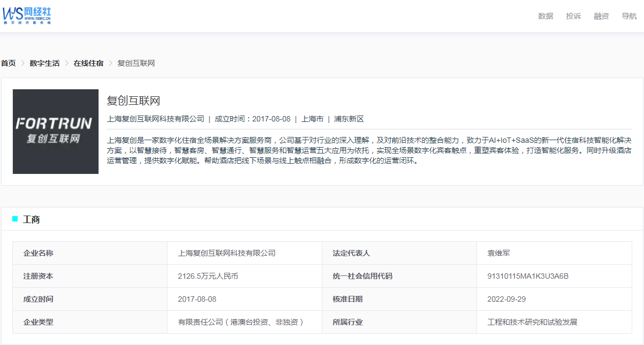
Task: Select the 企业类型 label cell
Action: [90, 322]
